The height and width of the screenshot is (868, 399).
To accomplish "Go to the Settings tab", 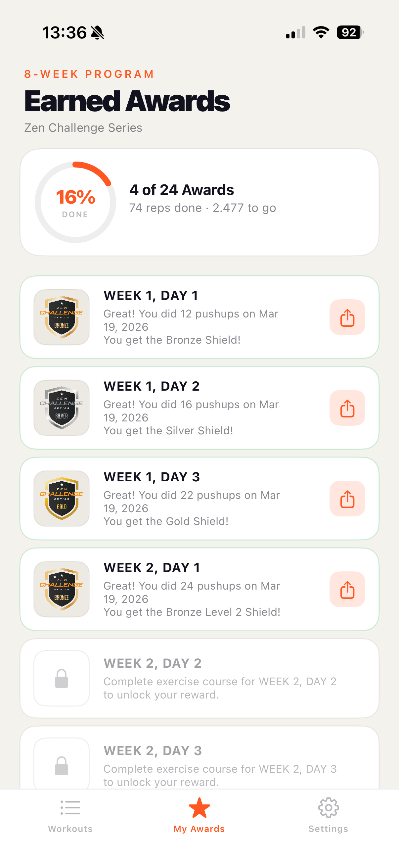I will (328, 815).
